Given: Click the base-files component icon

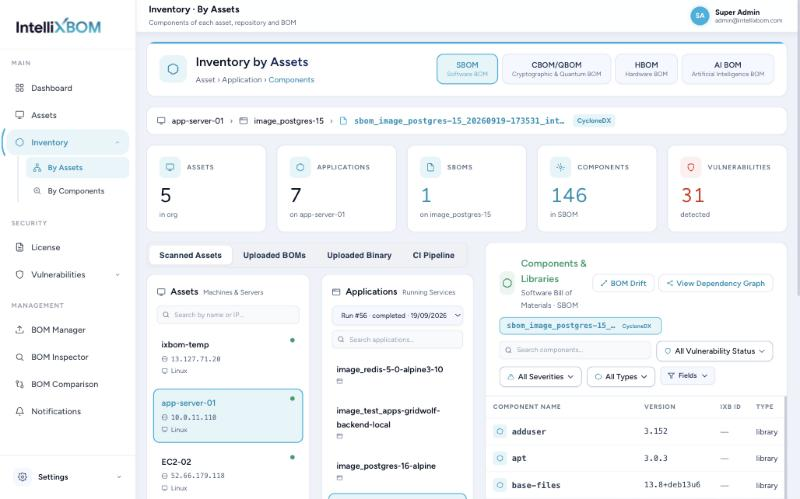Looking at the screenshot, I should pyautogui.click(x=500, y=485).
